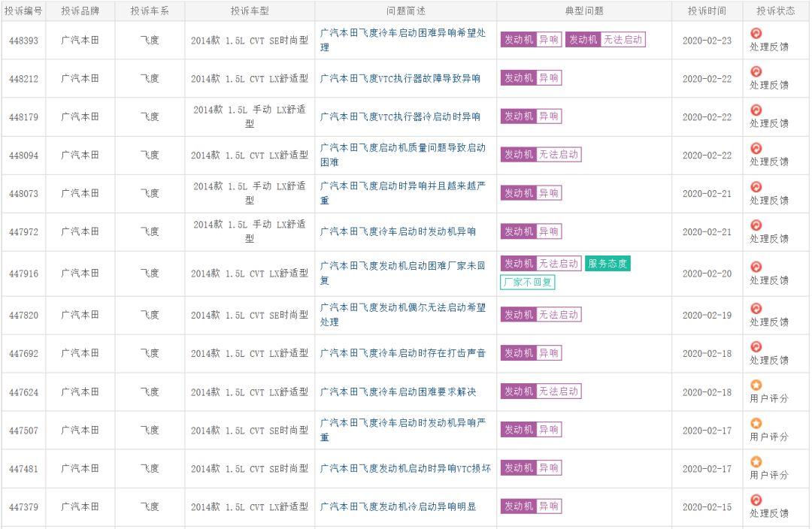Image resolution: width=812 pixels, height=529 pixels.
Task: Click green 服务态度 tag in row 447916
Action: click(607, 264)
